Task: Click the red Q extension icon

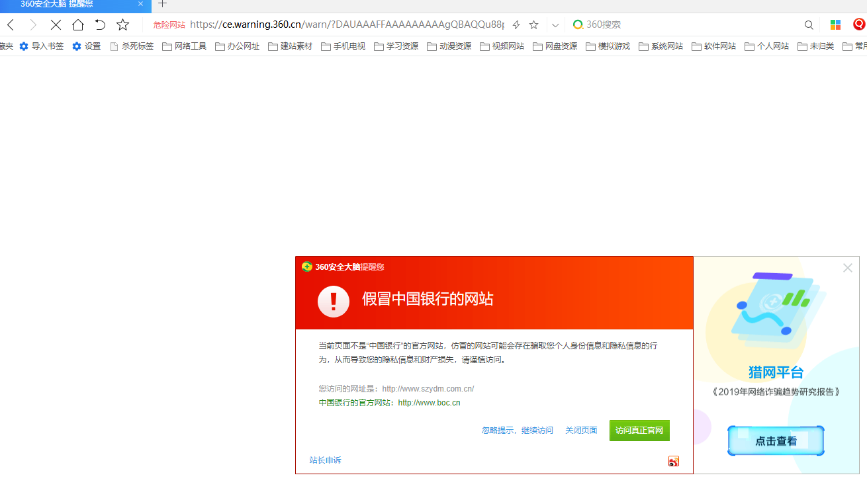Action: [859, 24]
